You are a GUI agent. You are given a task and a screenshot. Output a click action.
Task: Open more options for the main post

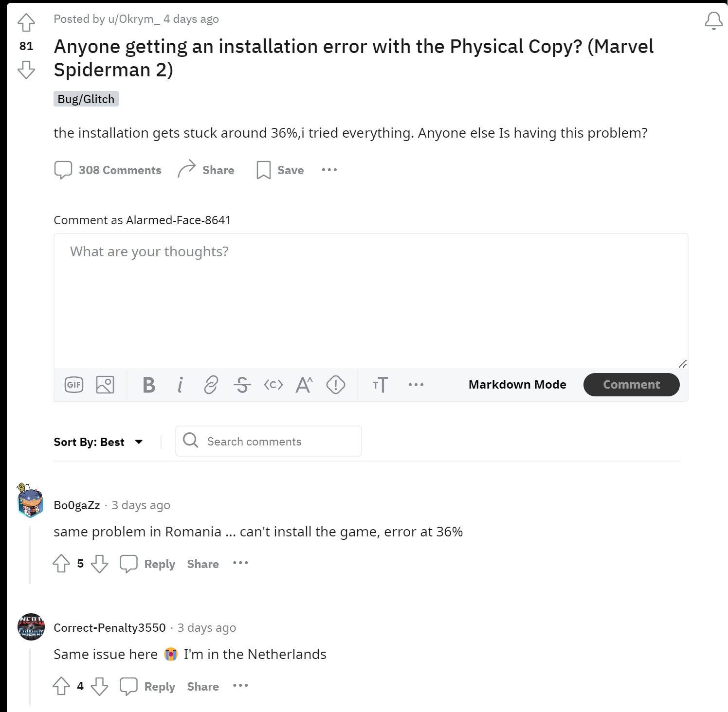pos(329,170)
